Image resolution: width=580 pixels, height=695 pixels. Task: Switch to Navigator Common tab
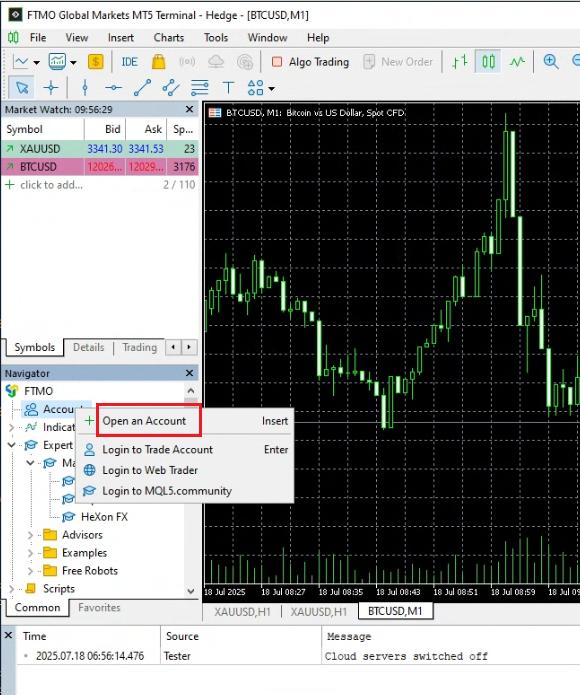click(x=37, y=608)
